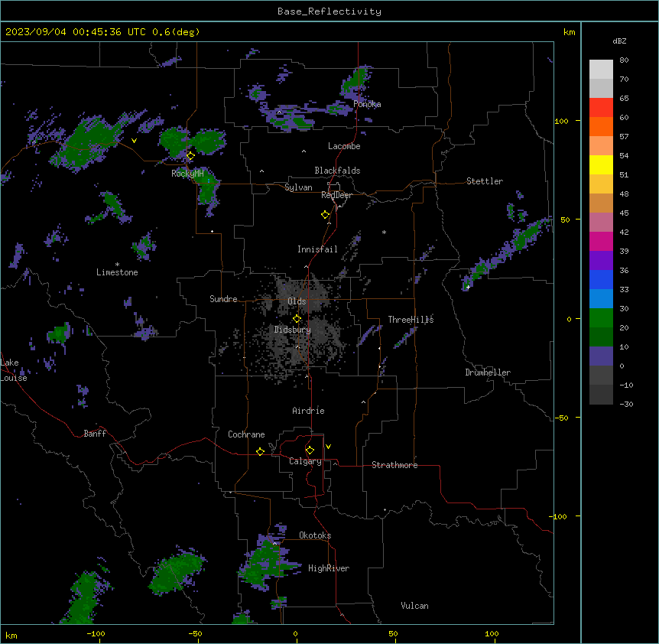Click the 50 tick label on the right axis
This screenshot has height=644, width=659.
click(565, 220)
